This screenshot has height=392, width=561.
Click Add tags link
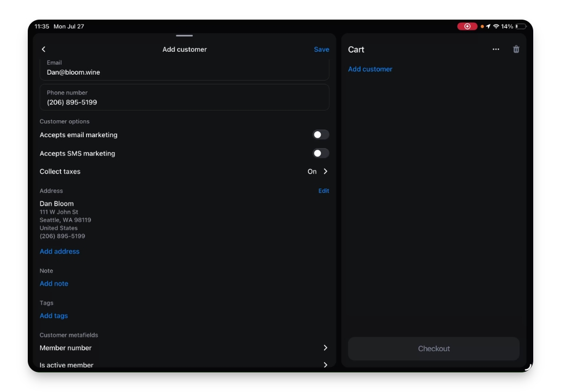(54, 316)
